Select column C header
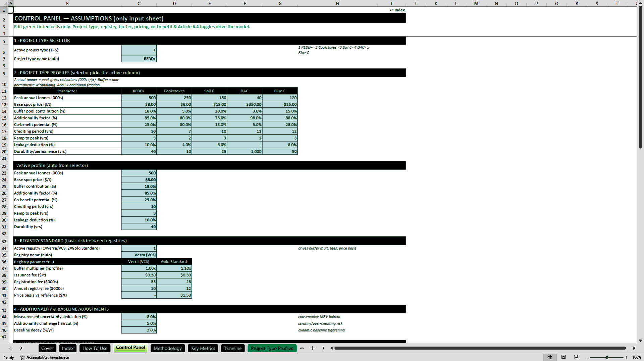This screenshot has width=644, height=361. pos(139,3)
